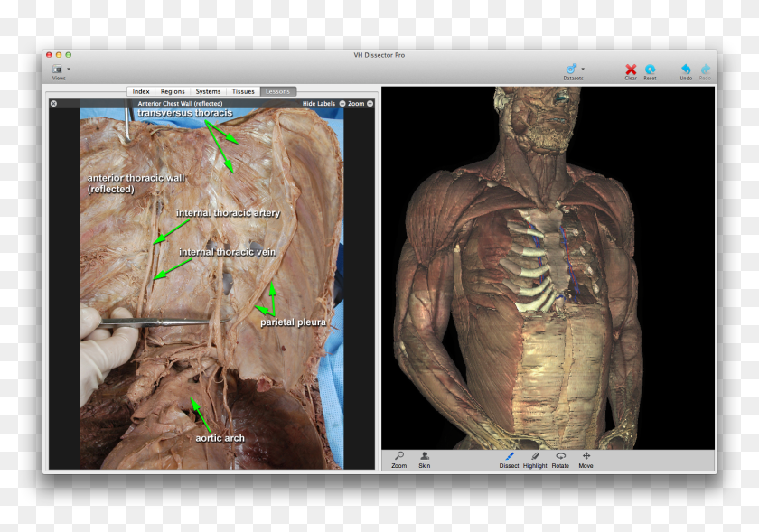
Task: Click Hide Labels
Action: pos(318,104)
